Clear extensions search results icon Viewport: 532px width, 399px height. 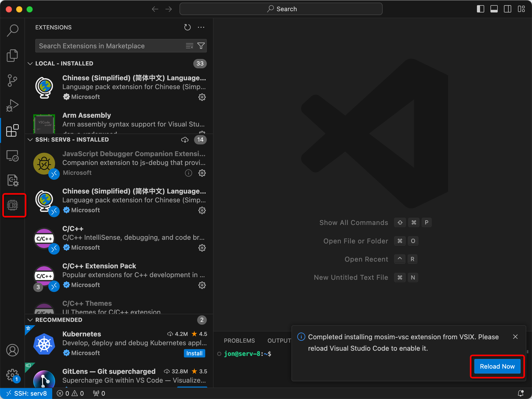tap(190, 46)
